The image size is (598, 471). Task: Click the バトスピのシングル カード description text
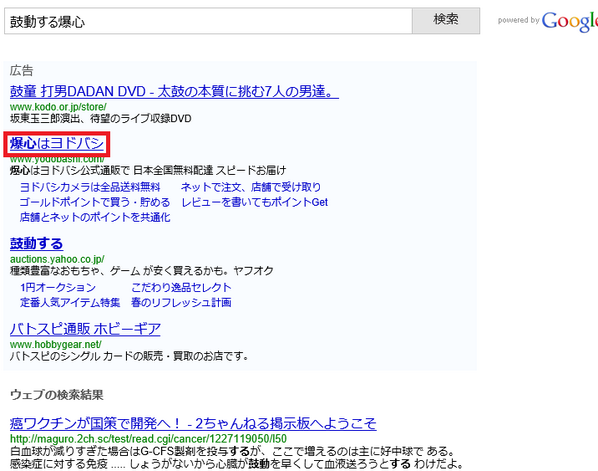pyautogui.click(x=129, y=357)
